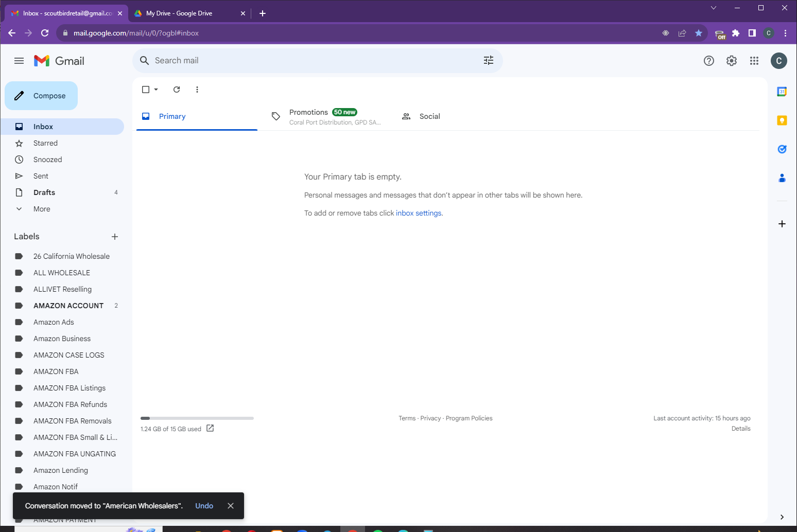
Task: Show search options filter icon
Action: point(489,61)
